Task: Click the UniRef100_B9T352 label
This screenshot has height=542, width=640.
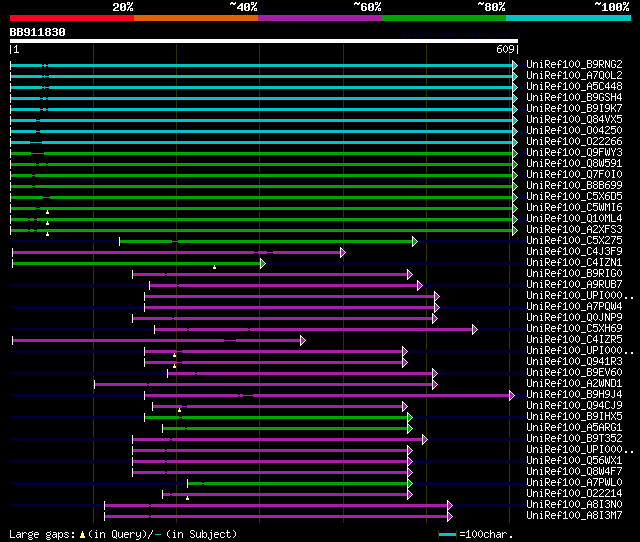Action: click(574, 439)
